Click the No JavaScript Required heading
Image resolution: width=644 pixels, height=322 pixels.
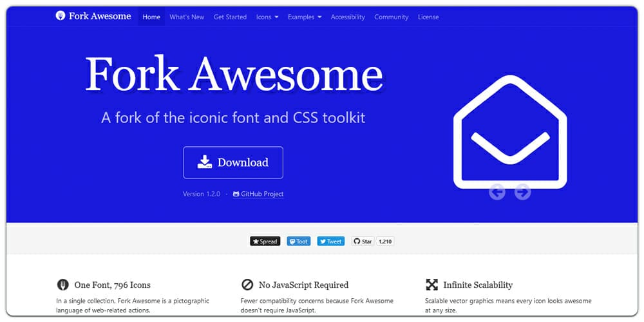pyautogui.click(x=303, y=285)
